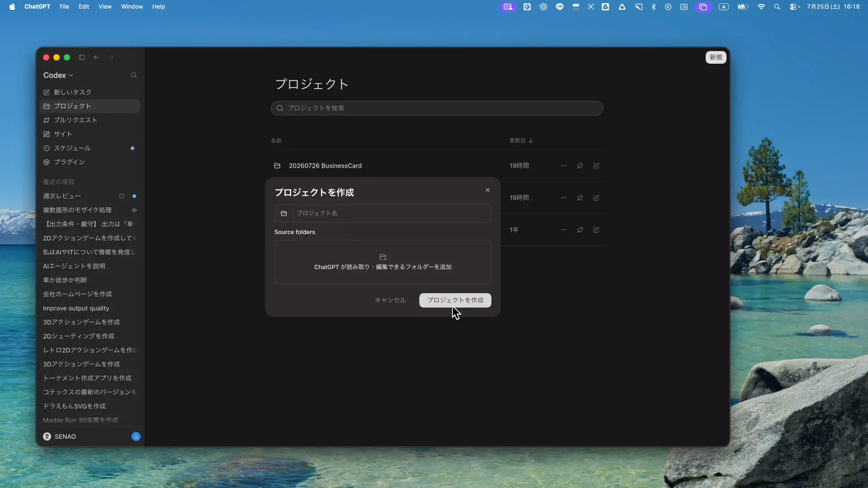Confirm with プロジェクトを作成 button
Viewport: 868px width, 488px height.
tap(455, 300)
